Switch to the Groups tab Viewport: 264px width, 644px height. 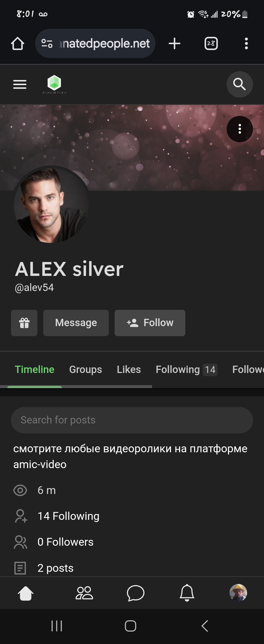pos(85,369)
